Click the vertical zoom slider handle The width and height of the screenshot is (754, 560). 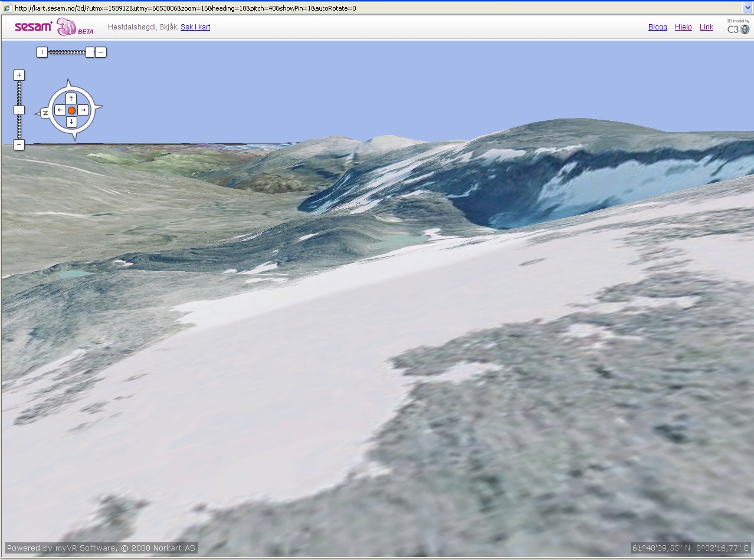[19, 110]
